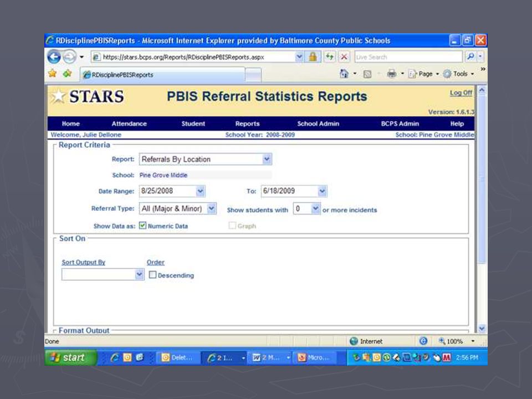Open the incidents count dropdown
Screen dimensions: 532x399
point(315,208)
